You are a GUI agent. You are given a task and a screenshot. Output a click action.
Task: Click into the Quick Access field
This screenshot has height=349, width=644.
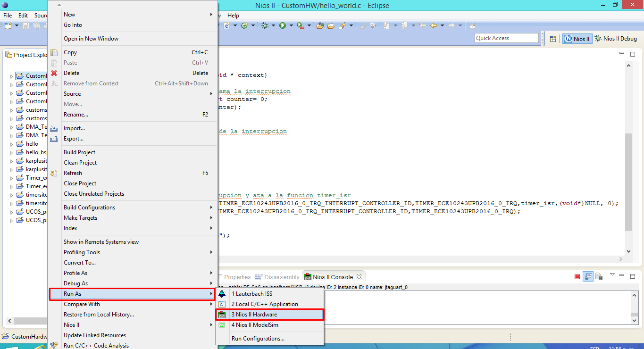(506, 38)
